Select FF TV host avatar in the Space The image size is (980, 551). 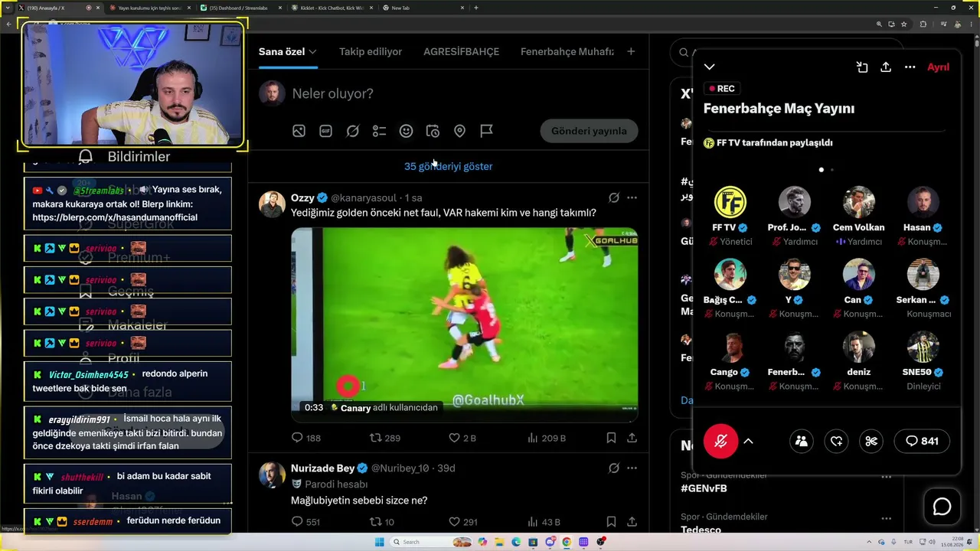click(x=730, y=202)
